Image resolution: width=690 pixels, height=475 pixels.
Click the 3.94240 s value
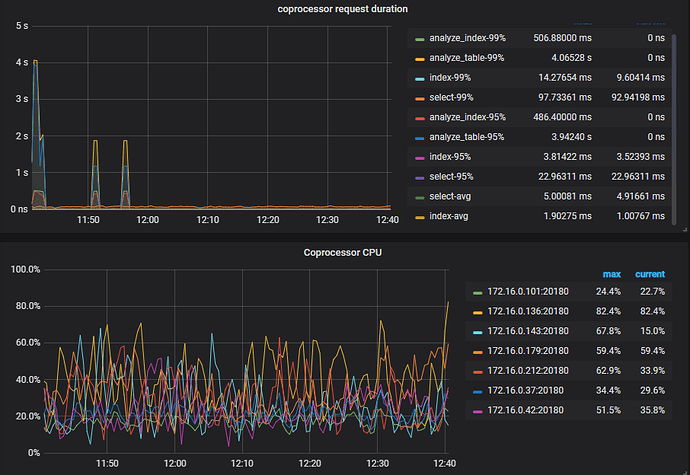coord(571,137)
